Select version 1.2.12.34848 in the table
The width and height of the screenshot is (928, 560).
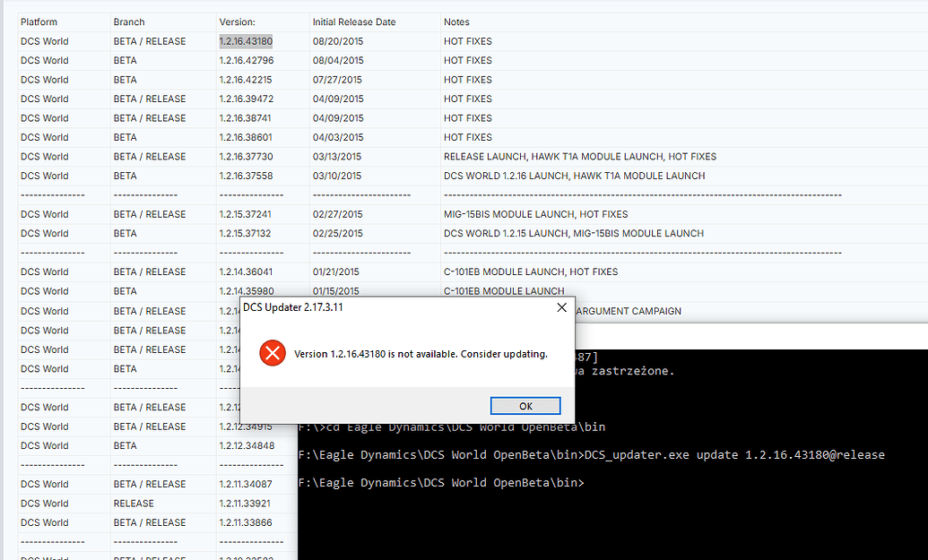tap(247, 445)
